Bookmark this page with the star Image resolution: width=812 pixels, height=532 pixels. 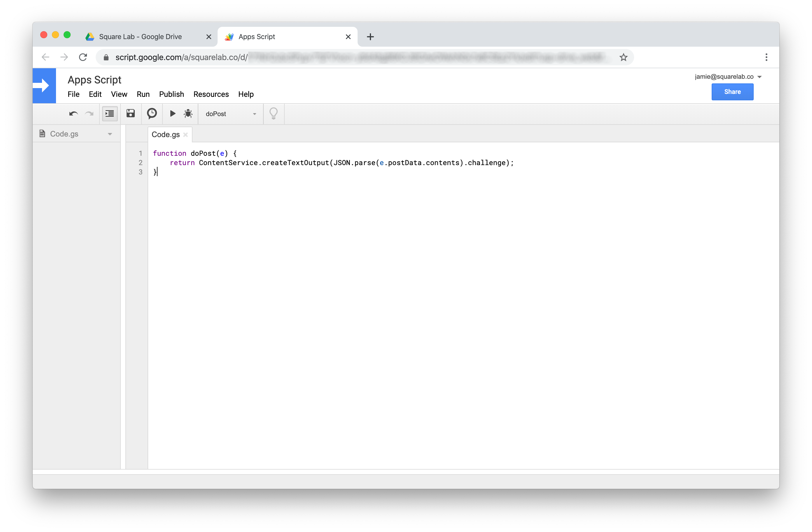coord(623,57)
